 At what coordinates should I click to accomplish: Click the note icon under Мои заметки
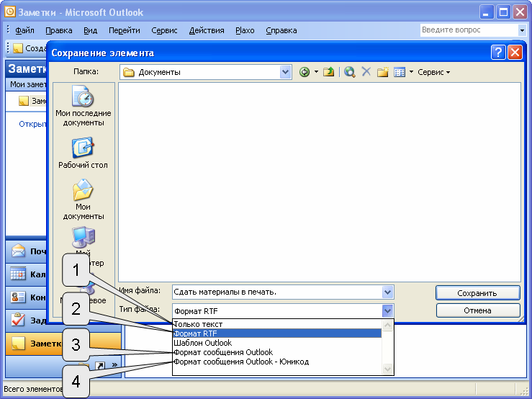coord(24,101)
